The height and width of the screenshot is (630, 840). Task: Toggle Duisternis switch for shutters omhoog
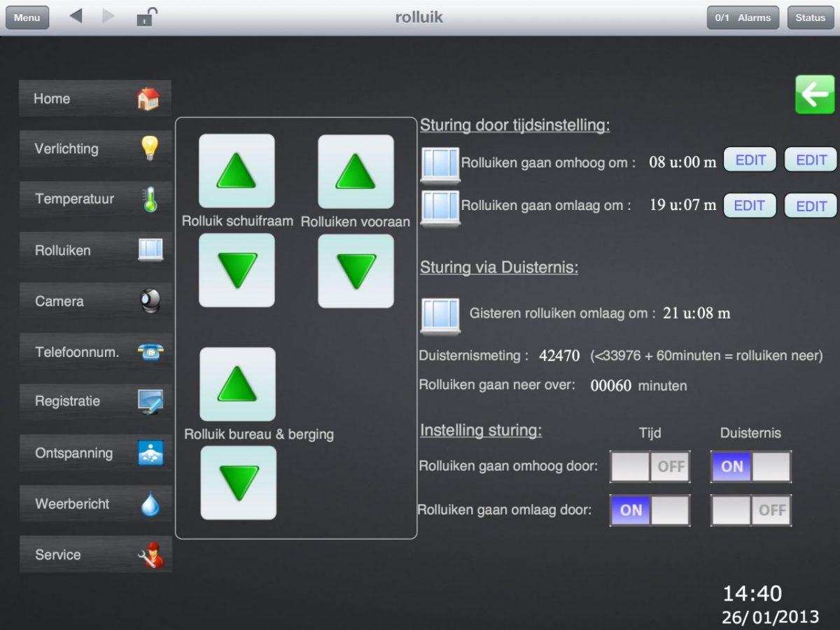(750, 467)
